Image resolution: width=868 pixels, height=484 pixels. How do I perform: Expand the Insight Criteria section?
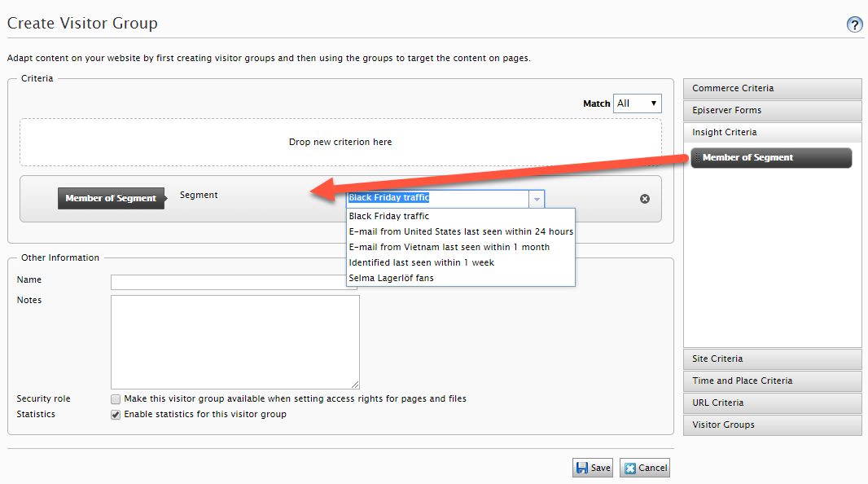tap(770, 132)
